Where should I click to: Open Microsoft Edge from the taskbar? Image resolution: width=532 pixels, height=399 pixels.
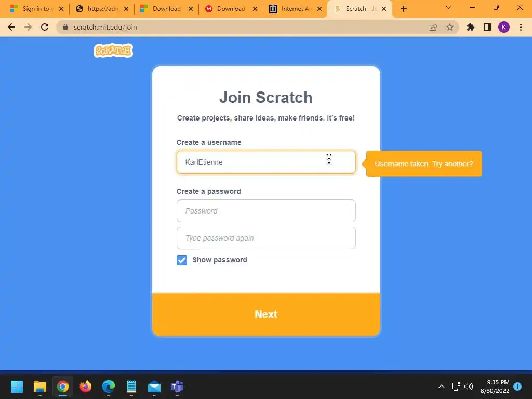point(109,387)
